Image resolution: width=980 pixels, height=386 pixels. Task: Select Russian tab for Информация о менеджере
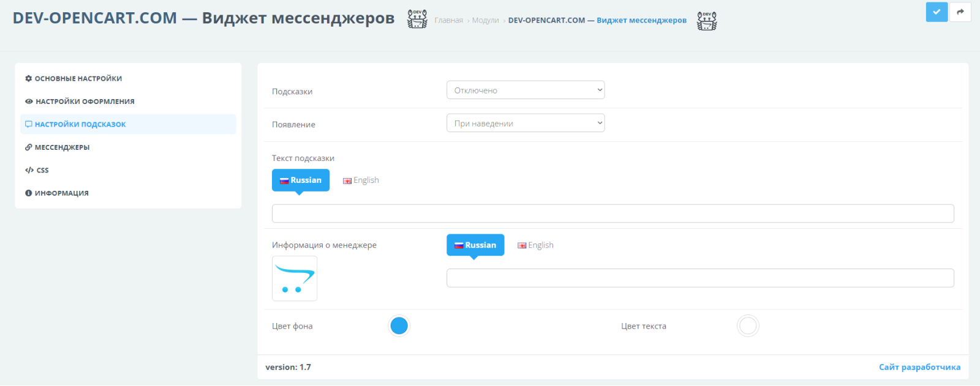pyautogui.click(x=475, y=245)
